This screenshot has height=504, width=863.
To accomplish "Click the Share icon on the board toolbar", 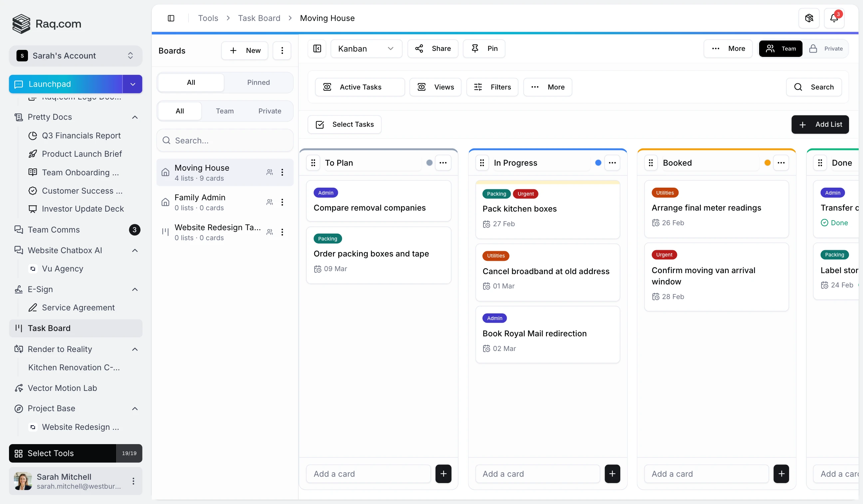I will click(419, 49).
